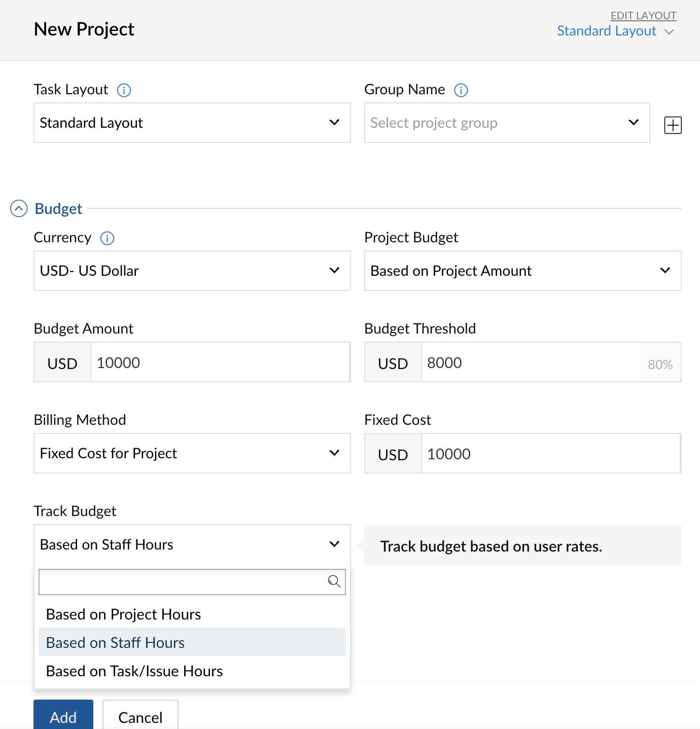700x729 pixels.
Task: Click the Group Name info icon
Action: click(x=461, y=90)
